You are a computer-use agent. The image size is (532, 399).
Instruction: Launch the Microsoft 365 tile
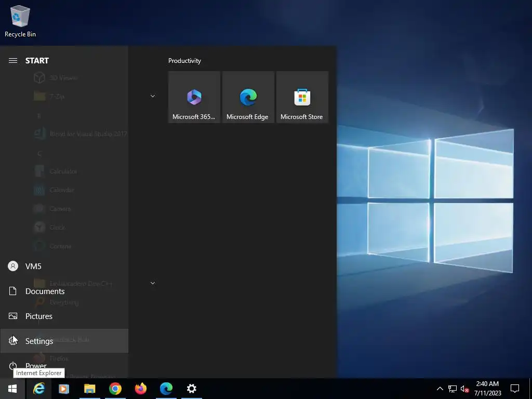(194, 97)
